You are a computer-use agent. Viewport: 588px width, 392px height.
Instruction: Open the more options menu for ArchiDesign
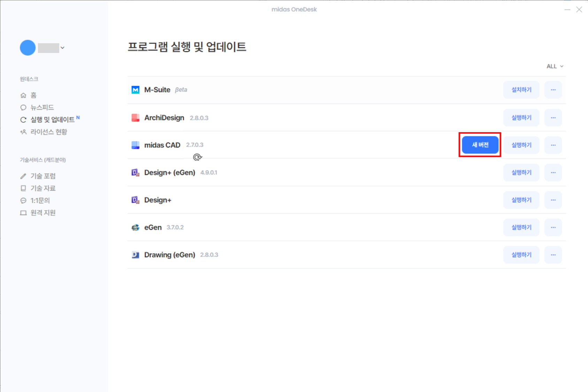point(553,118)
